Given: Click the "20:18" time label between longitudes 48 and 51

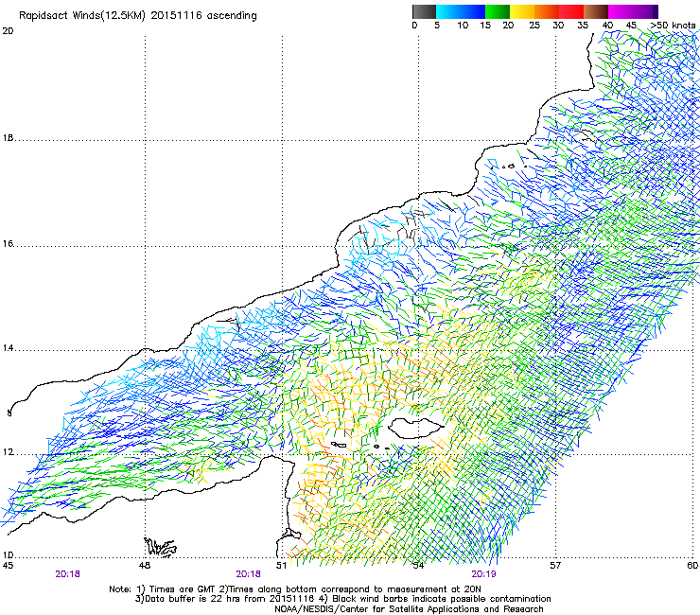Looking at the screenshot, I should click(248, 574).
